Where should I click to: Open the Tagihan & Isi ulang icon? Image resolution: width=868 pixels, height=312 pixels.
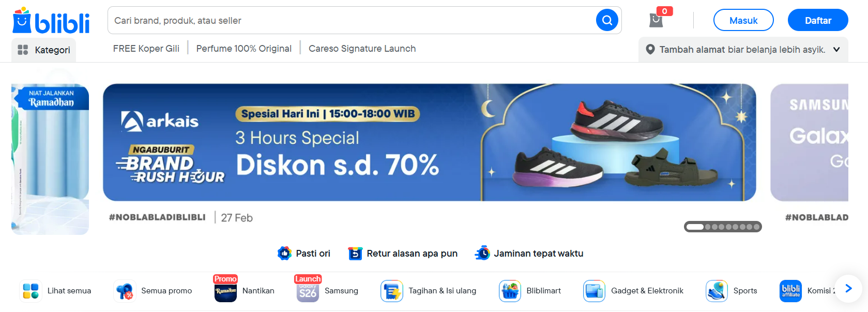(x=391, y=291)
